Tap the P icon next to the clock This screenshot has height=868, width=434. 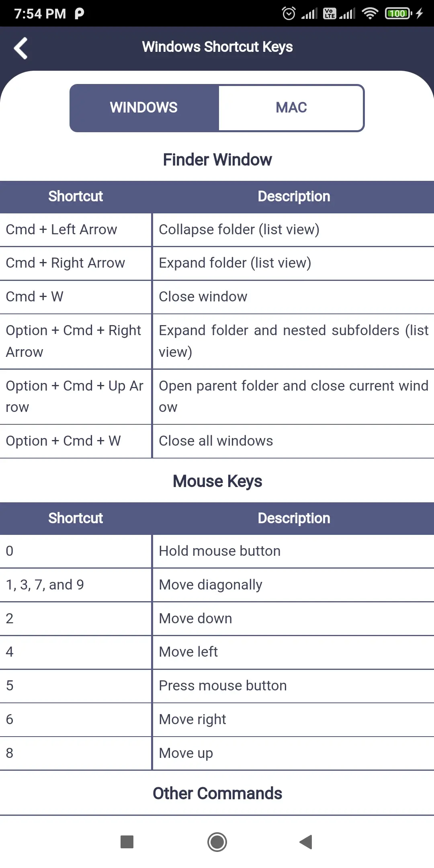tap(79, 13)
